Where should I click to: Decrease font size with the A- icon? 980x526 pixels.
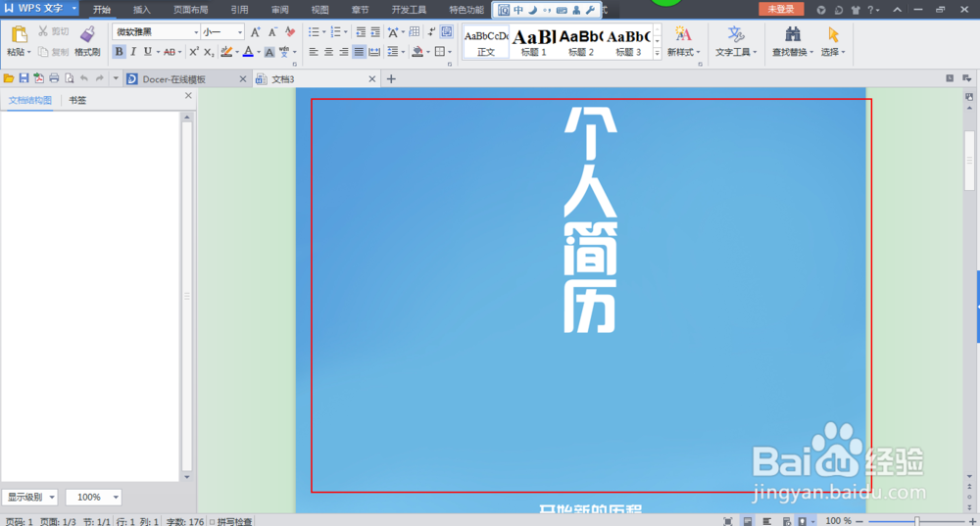(272, 32)
